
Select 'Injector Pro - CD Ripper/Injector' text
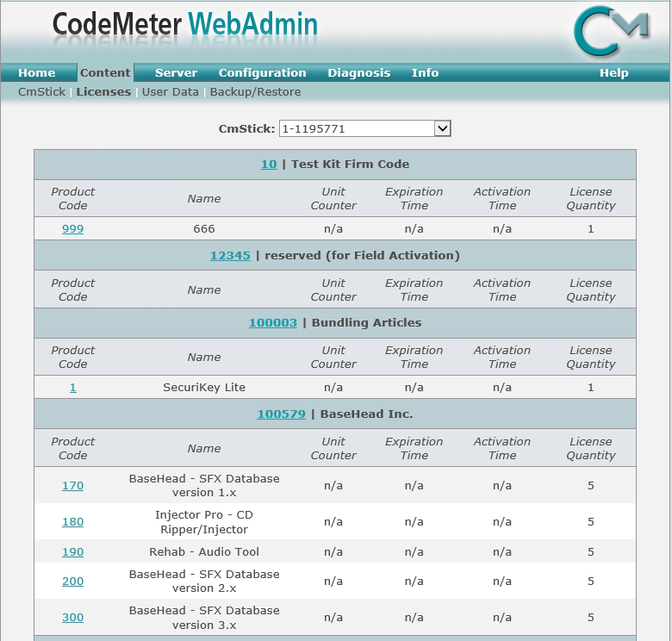[x=204, y=522]
